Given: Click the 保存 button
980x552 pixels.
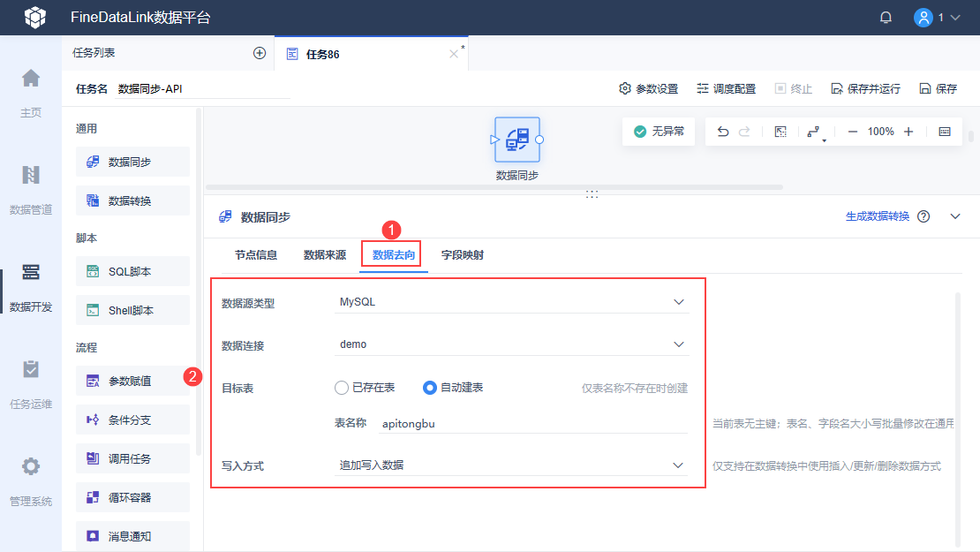Looking at the screenshot, I should point(939,89).
